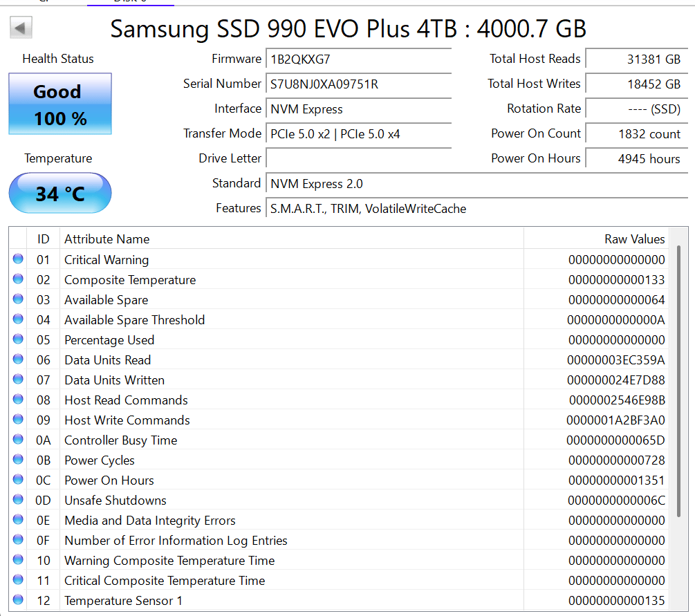Click the raw value 0000001A2BF3A0
The image size is (695, 616).
(x=615, y=420)
